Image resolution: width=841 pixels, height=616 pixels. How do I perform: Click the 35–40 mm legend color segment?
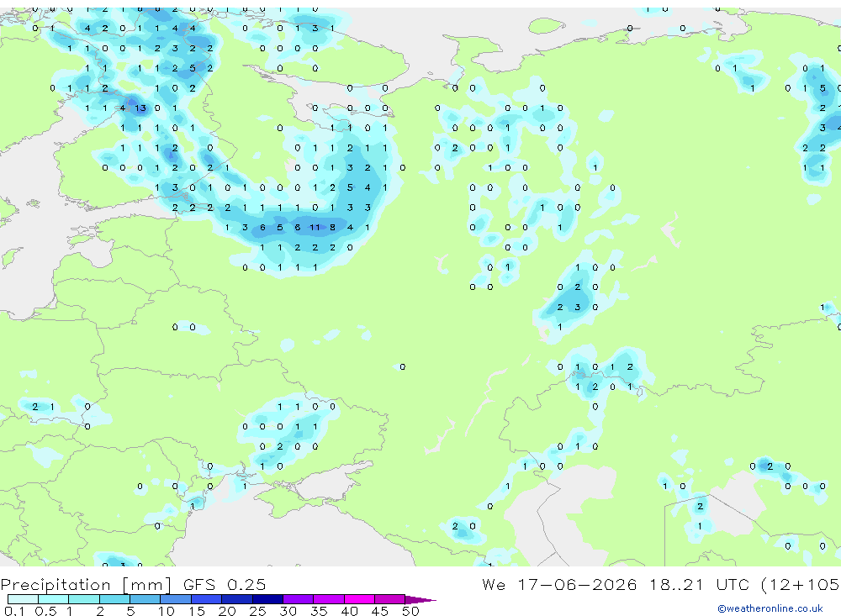pos(329,599)
